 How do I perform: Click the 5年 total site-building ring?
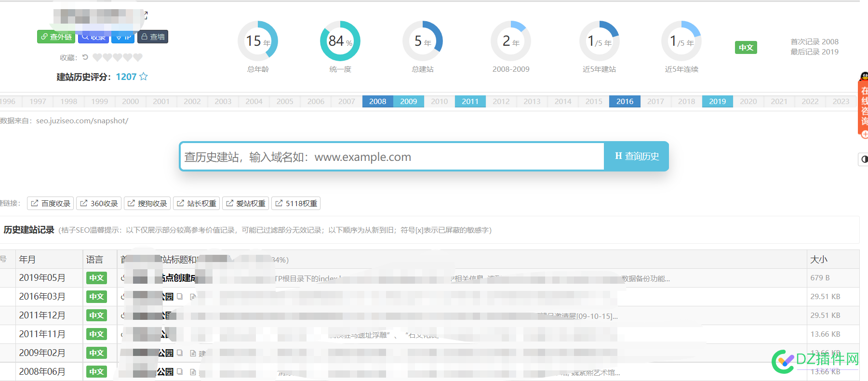(x=423, y=41)
